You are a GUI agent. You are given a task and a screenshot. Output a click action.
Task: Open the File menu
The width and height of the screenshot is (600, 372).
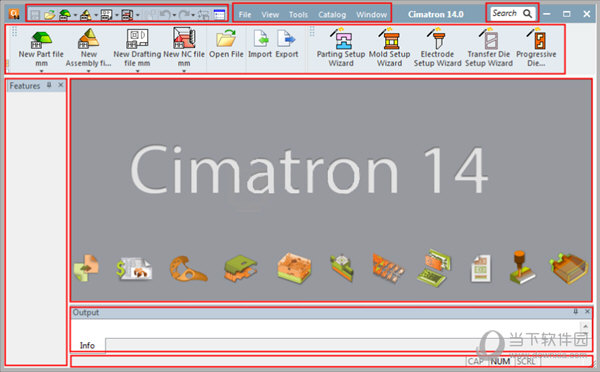click(x=245, y=15)
